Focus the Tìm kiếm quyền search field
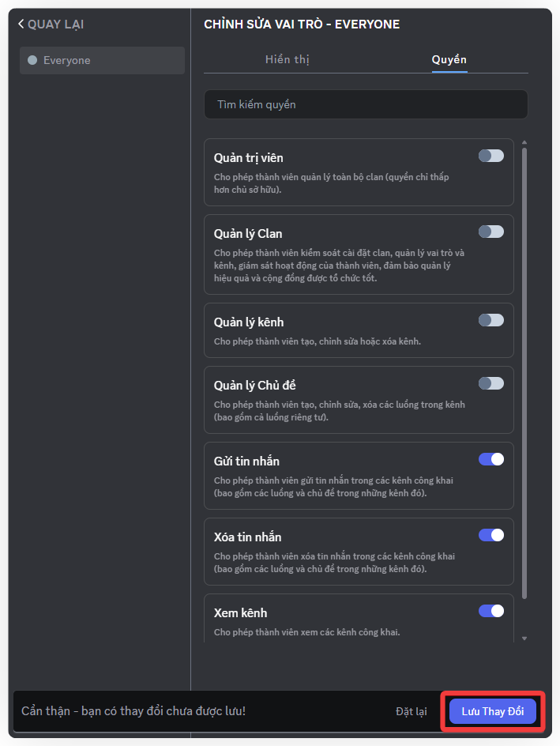Screen dimensions: 560x746 pos(366,104)
